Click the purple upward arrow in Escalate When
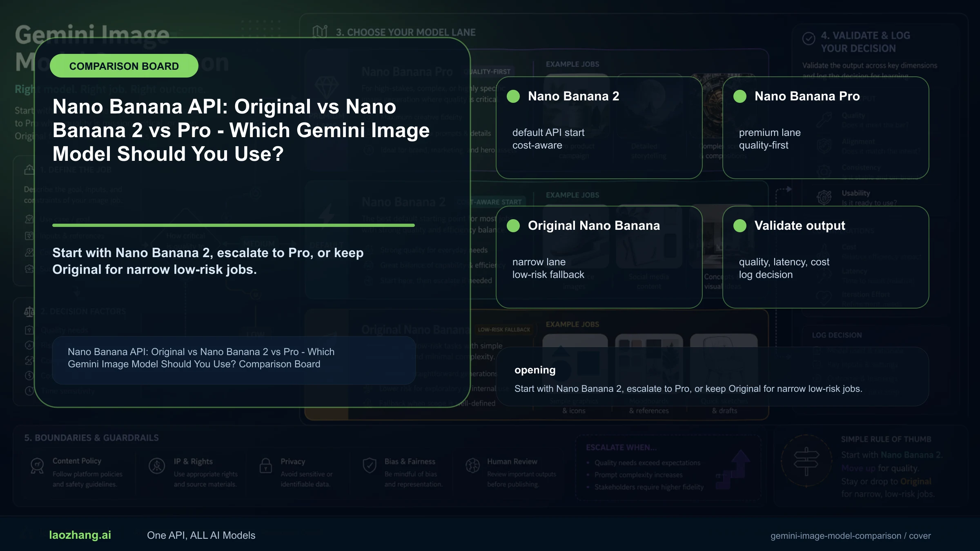 click(733, 469)
